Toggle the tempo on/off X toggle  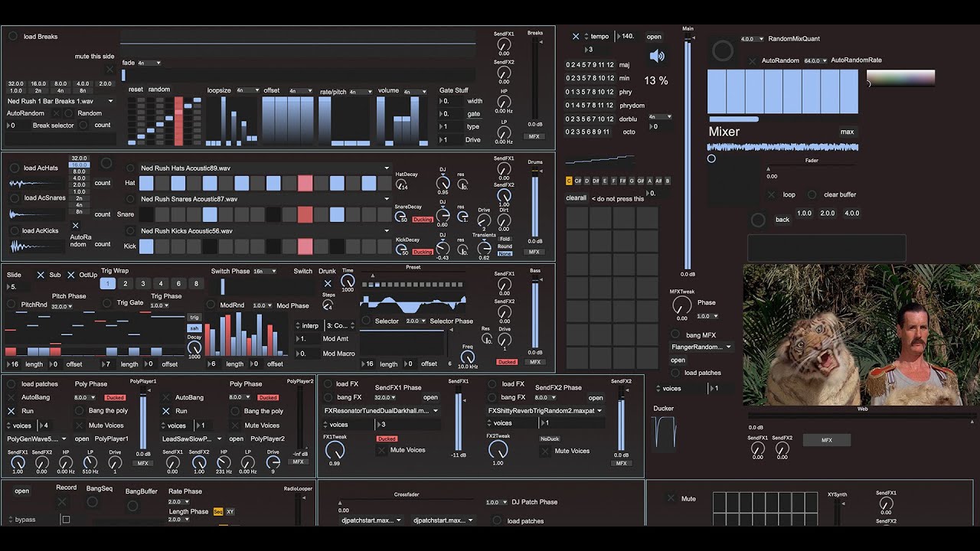(x=576, y=36)
